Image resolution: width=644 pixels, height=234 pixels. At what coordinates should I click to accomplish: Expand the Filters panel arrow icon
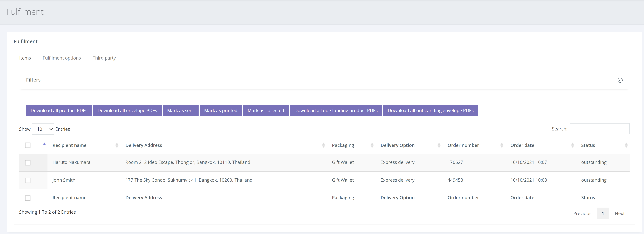tap(620, 80)
